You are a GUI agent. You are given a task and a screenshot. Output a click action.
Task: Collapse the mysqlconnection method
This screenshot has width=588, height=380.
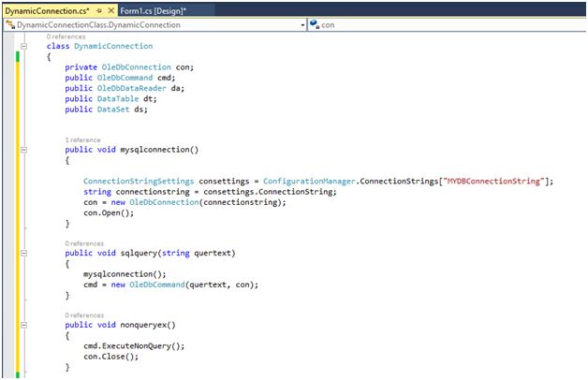[x=24, y=150]
